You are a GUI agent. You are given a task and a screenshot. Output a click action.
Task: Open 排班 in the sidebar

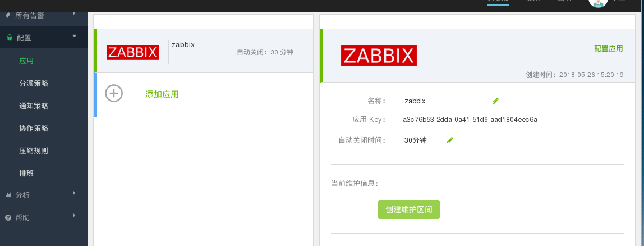pyautogui.click(x=26, y=174)
